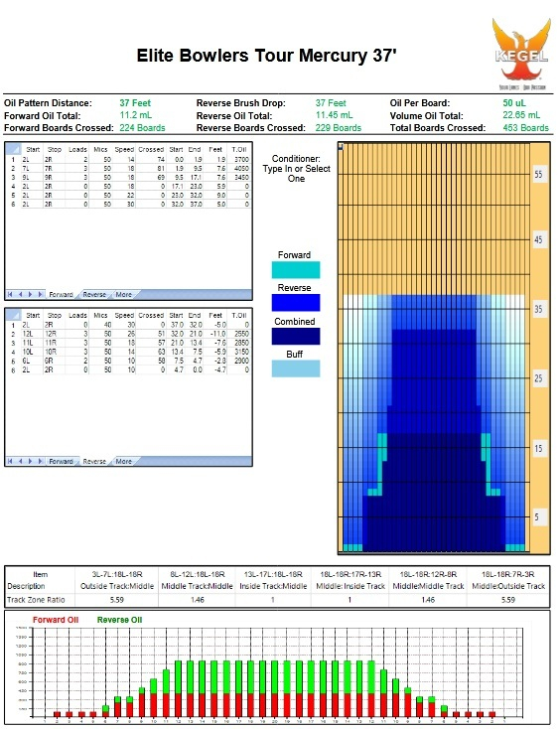Click the T.Oil cell showing 3700
The image size is (560, 729).
coord(239,159)
